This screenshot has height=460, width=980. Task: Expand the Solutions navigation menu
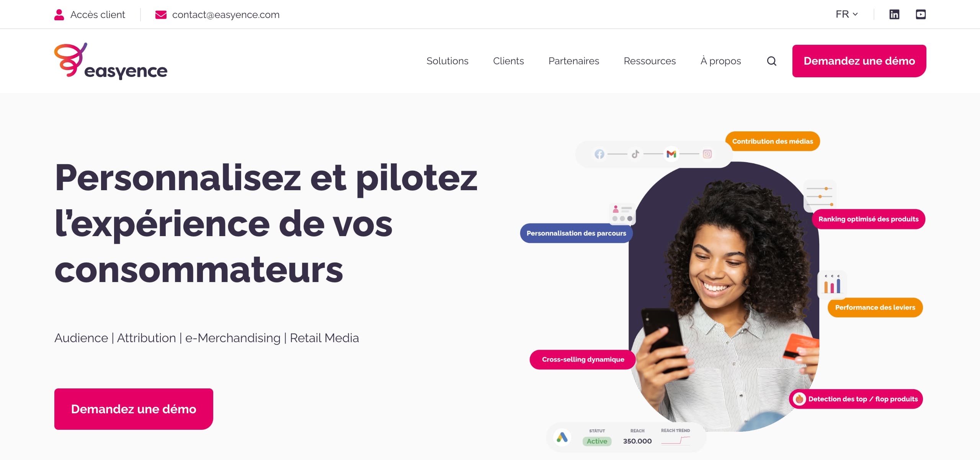(448, 60)
